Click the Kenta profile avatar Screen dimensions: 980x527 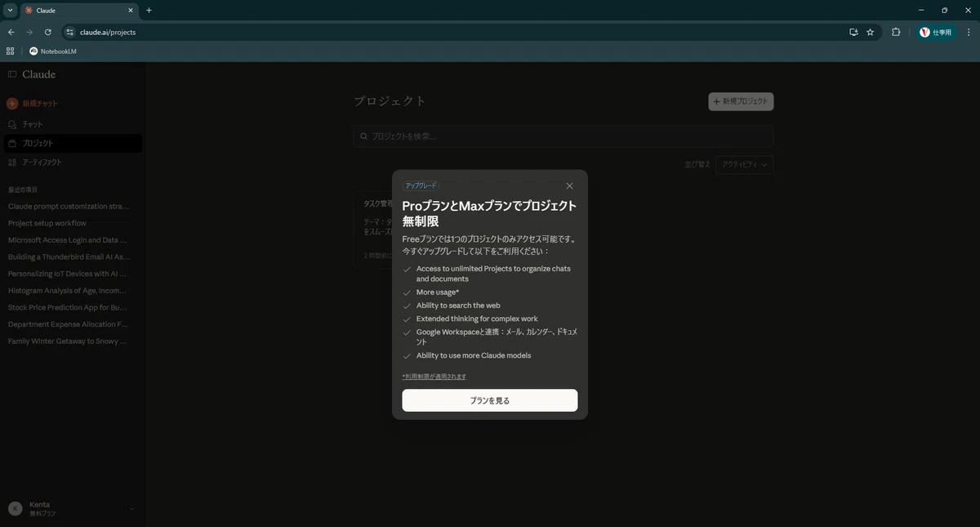[15, 508]
